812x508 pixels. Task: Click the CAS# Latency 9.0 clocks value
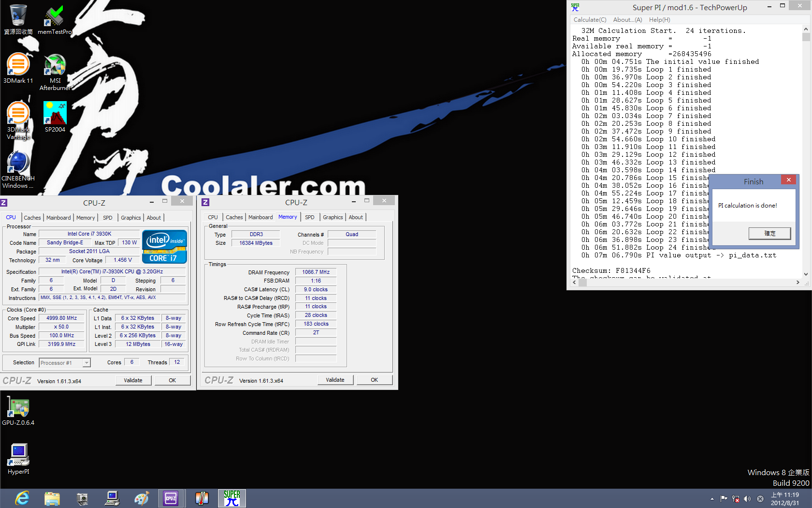pyautogui.click(x=316, y=290)
